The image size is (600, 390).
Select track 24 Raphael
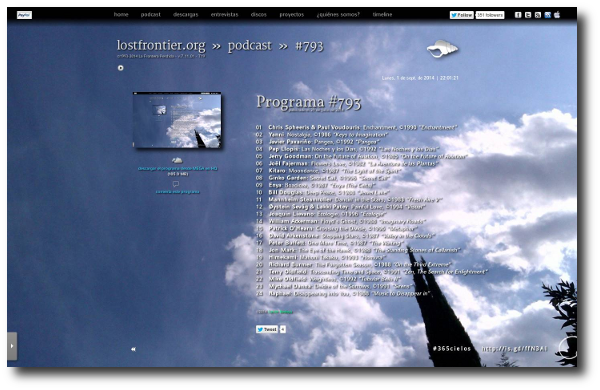point(343,294)
